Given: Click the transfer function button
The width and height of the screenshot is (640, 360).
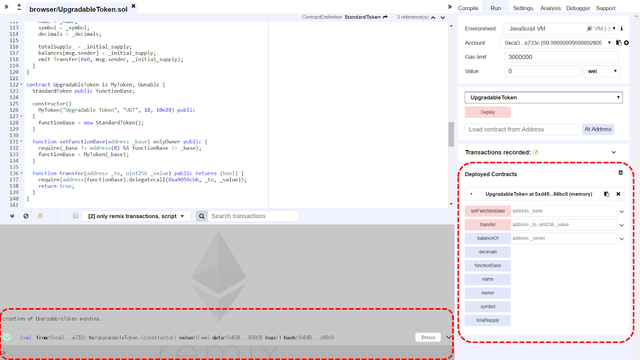Looking at the screenshot, I should tap(488, 224).
